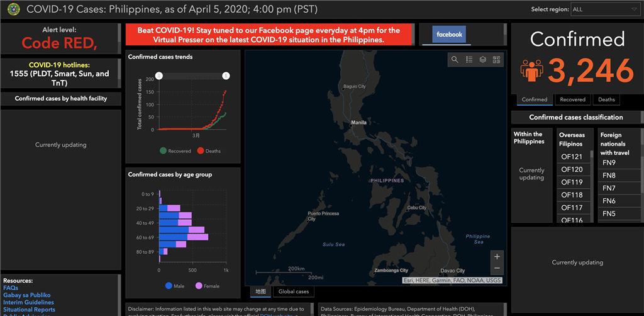Select FN8 in Foreign nationals list
Image resolution: width=644 pixels, height=316 pixels.
618,176
